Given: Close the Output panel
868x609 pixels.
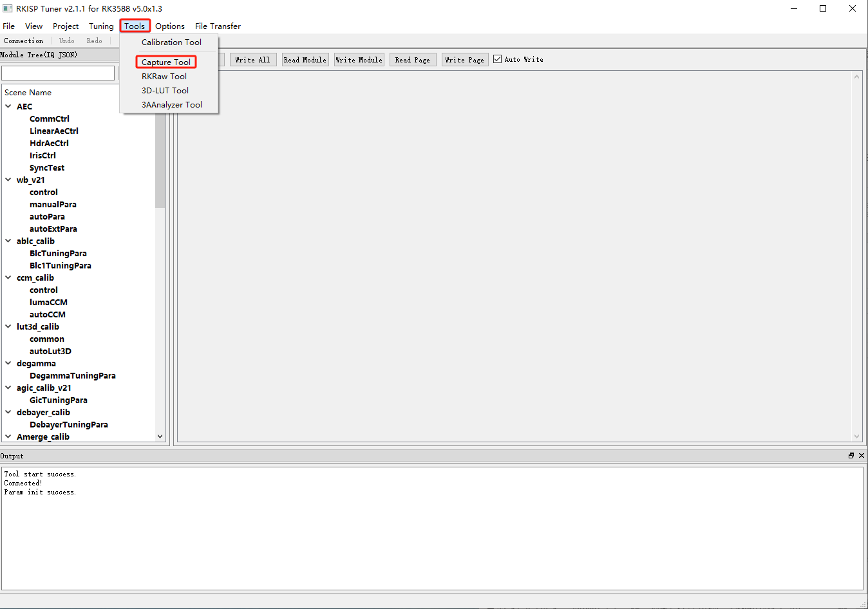Looking at the screenshot, I should [862, 456].
